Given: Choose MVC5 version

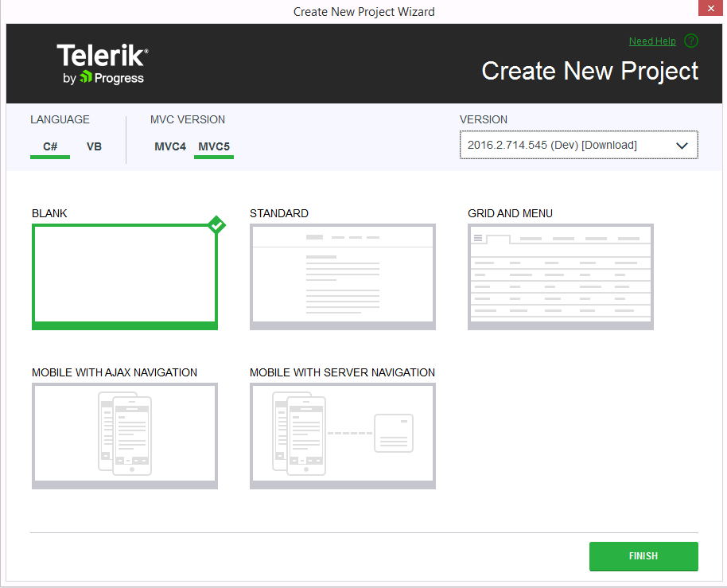Looking at the screenshot, I should (214, 146).
